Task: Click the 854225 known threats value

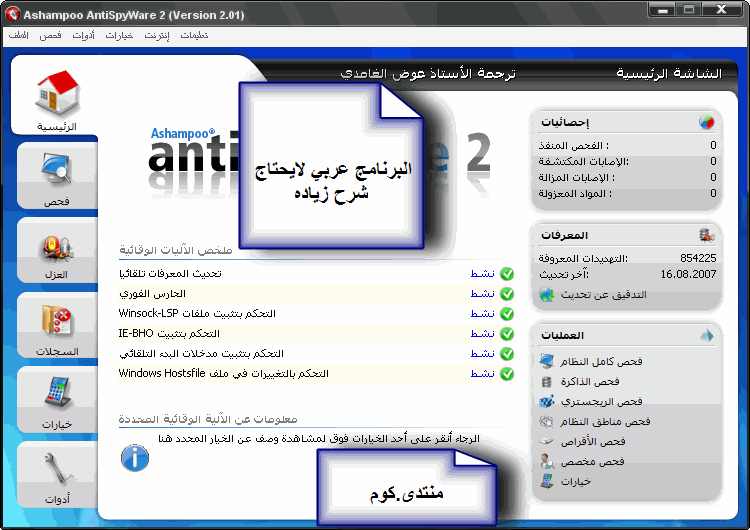Action: [x=698, y=258]
